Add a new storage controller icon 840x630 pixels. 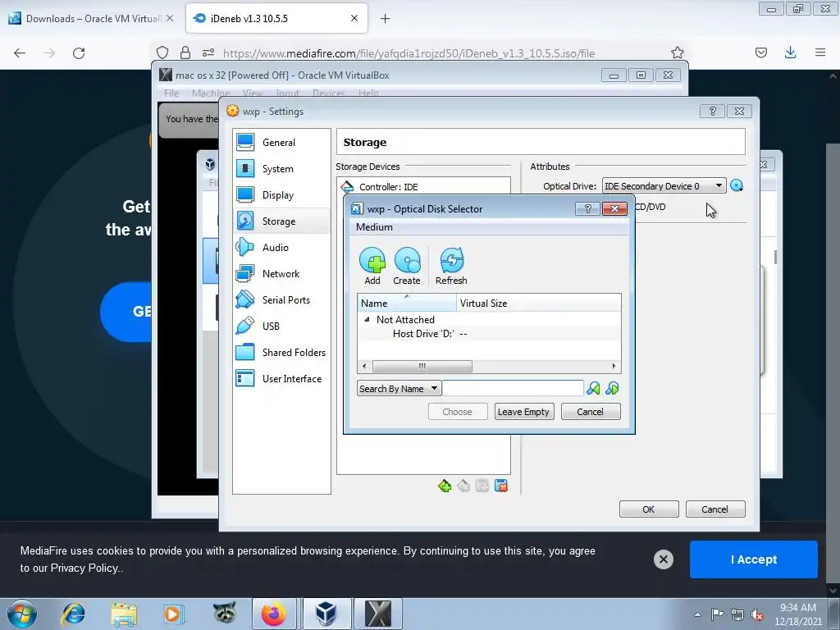click(445, 486)
